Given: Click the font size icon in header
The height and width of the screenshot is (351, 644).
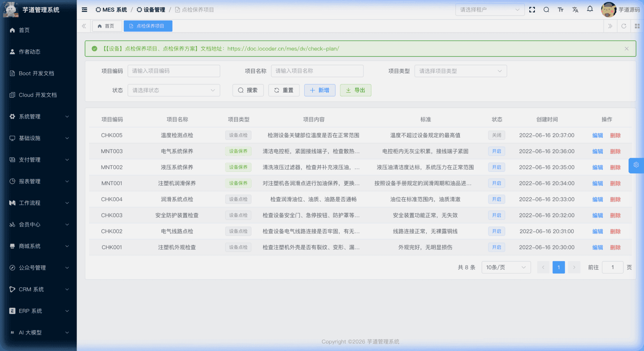Looking at the screenshot, I should coord(560,10).
